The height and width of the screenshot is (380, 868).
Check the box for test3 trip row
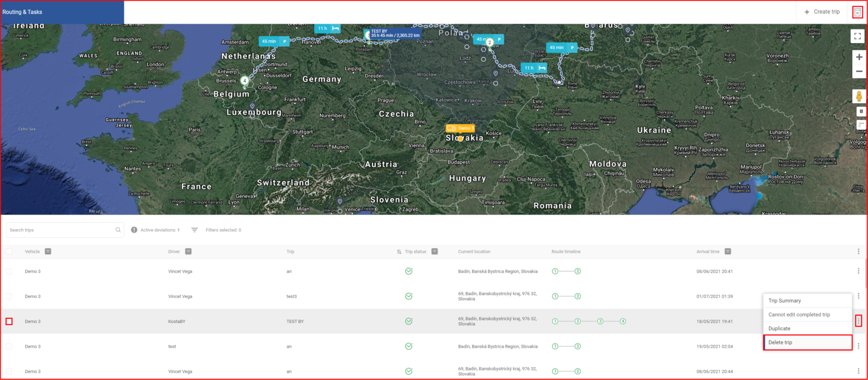coord(9,296)
